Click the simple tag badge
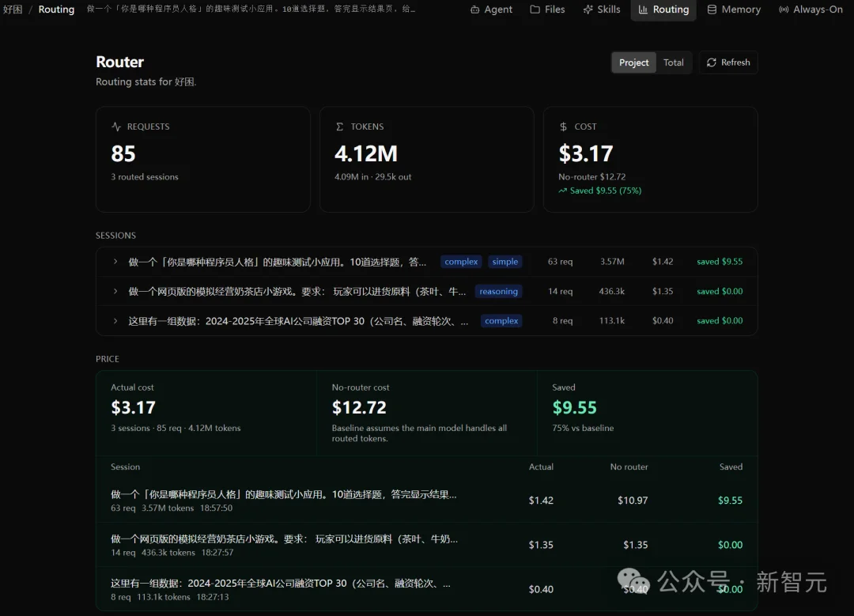 (504, 262)
